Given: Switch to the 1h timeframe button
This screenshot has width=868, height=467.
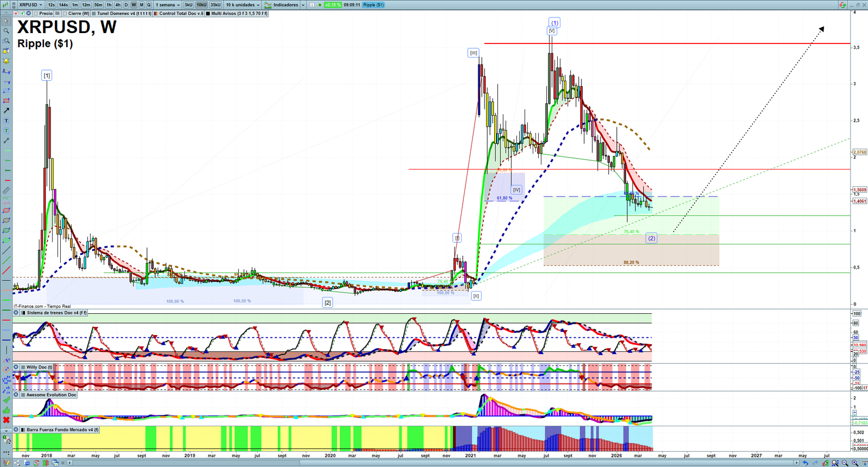Looking at the screenshot, I should coord(109,5).
